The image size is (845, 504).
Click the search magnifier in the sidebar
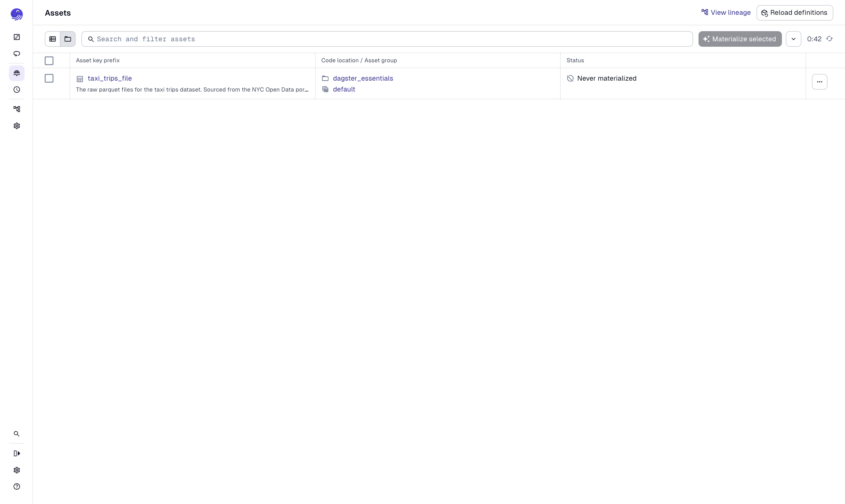coord(17,434)
